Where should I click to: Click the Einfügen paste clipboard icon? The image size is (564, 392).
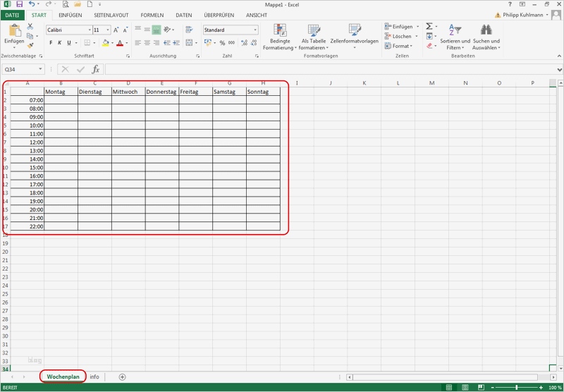pos(14,31)
